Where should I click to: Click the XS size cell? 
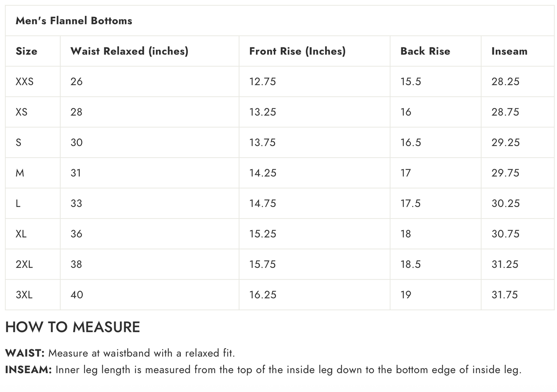click(x=22, y=112)
